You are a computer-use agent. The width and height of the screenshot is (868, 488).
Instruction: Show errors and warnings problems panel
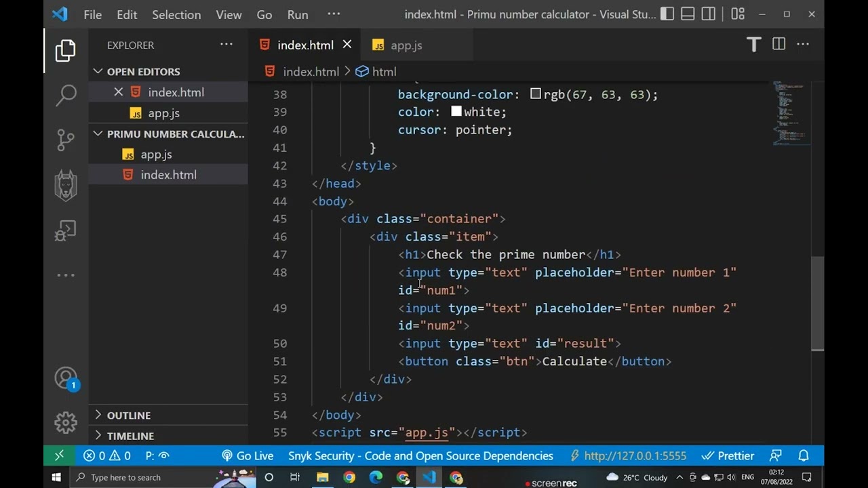tap(107, 456)
